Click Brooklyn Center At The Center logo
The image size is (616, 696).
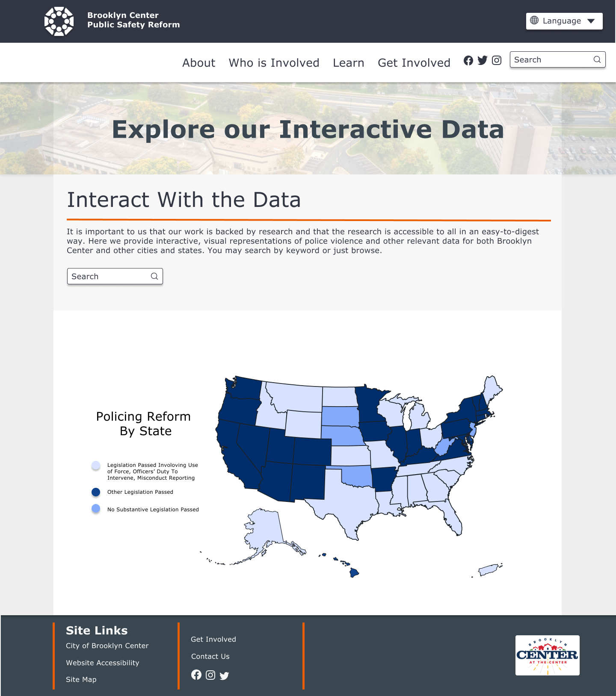click(548, 655)
